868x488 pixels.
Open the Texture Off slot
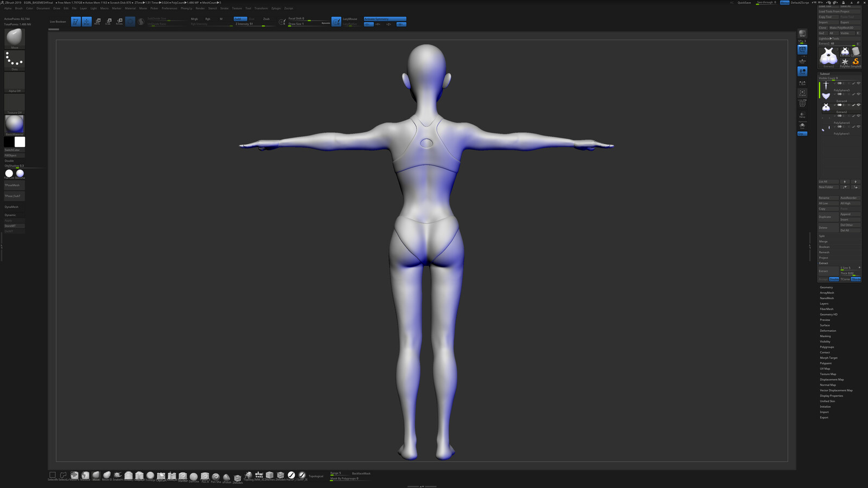[15, 104]
